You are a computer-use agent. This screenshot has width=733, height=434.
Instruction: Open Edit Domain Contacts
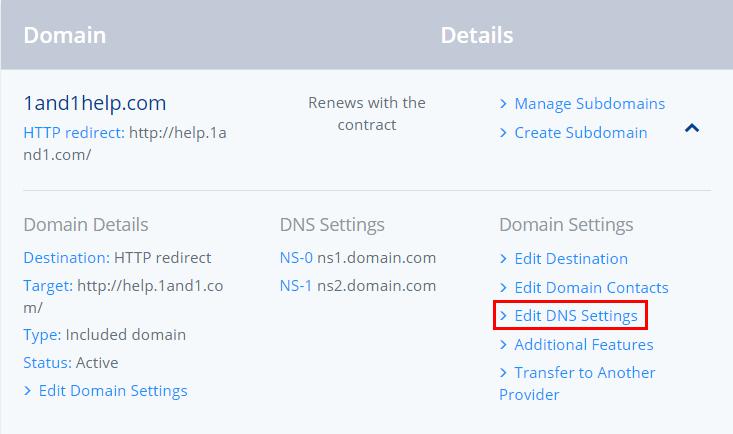point(591,288)
